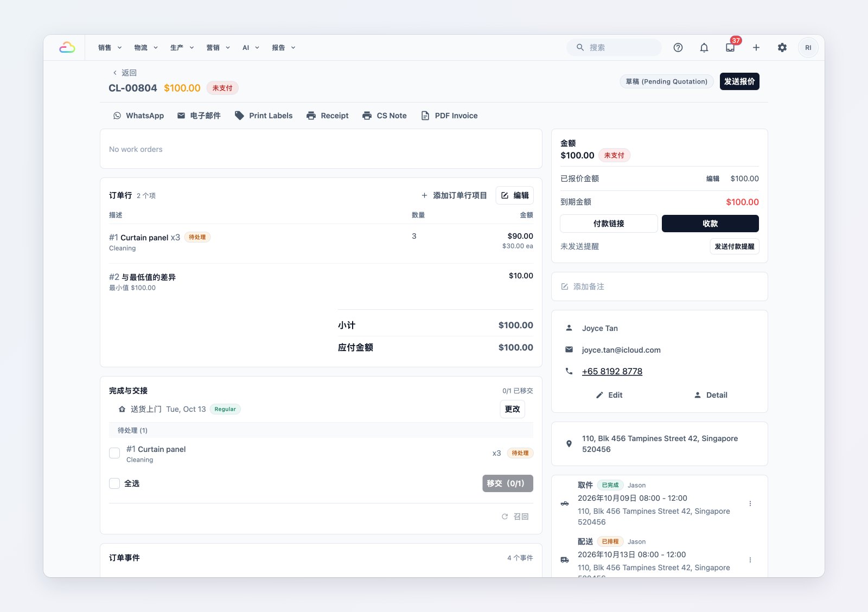
Task: Click 编辑 next to 已报价金额
Action: [713, 178]
